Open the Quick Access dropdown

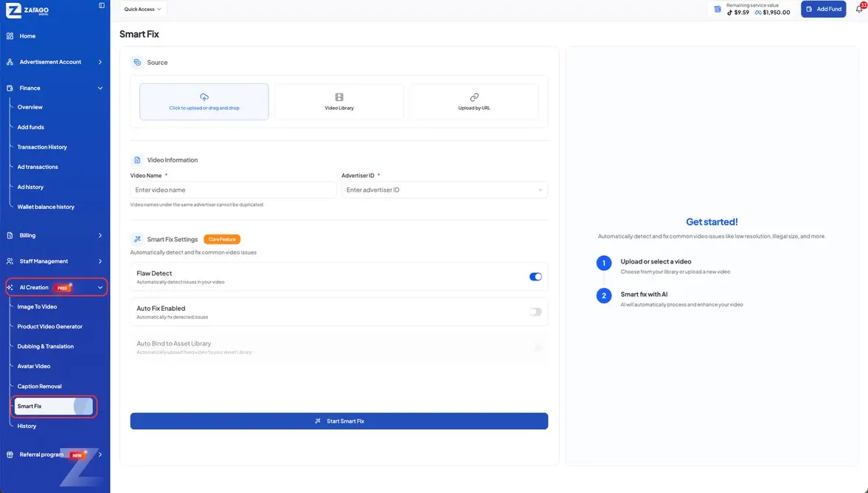point(143,9)
